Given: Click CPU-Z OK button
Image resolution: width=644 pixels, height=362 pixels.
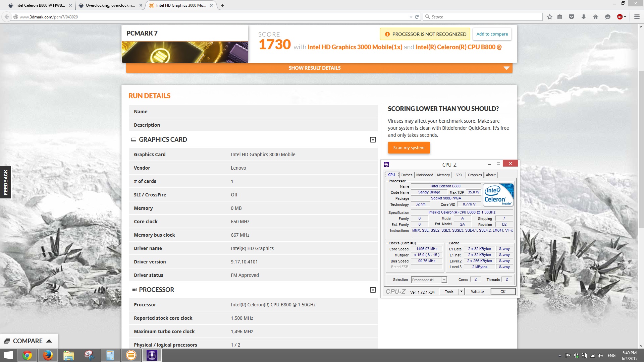Looking at the screenshot, I should 502,292.
